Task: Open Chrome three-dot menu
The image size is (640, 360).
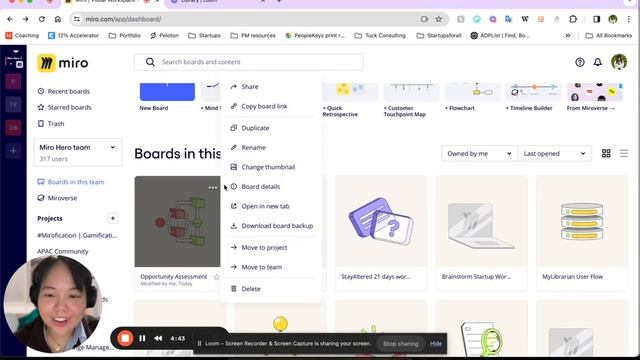Action: point(629,19)
